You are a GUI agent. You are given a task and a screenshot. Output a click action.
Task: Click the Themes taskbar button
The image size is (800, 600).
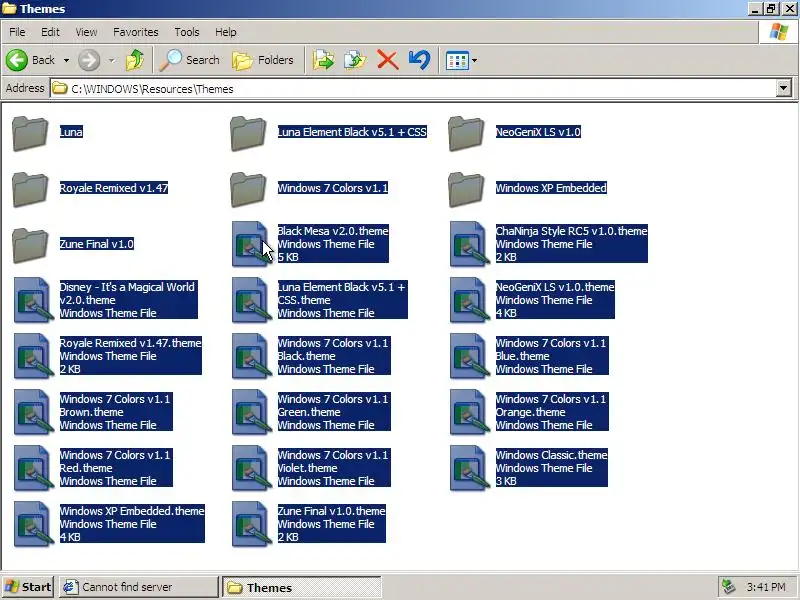[x=302, y=587]
